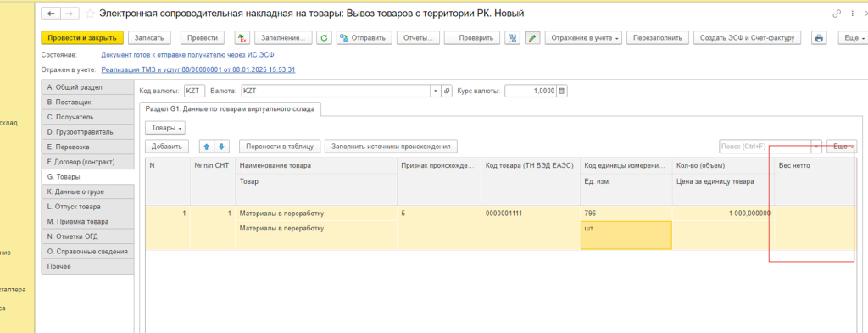
Task: Switch to section D. Грузоотправитель
Action: coord(87,132)
